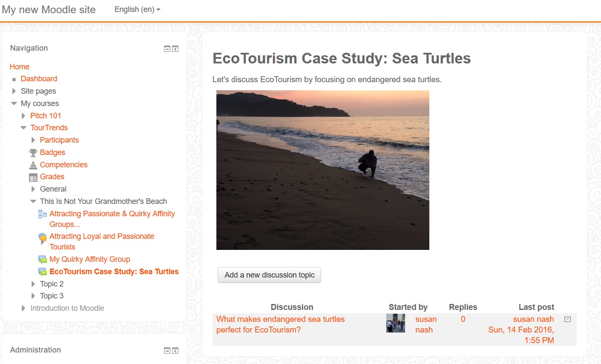601x364 pixels.
Task: Open Participants in the TourTrends course
Action: (59, 140)
